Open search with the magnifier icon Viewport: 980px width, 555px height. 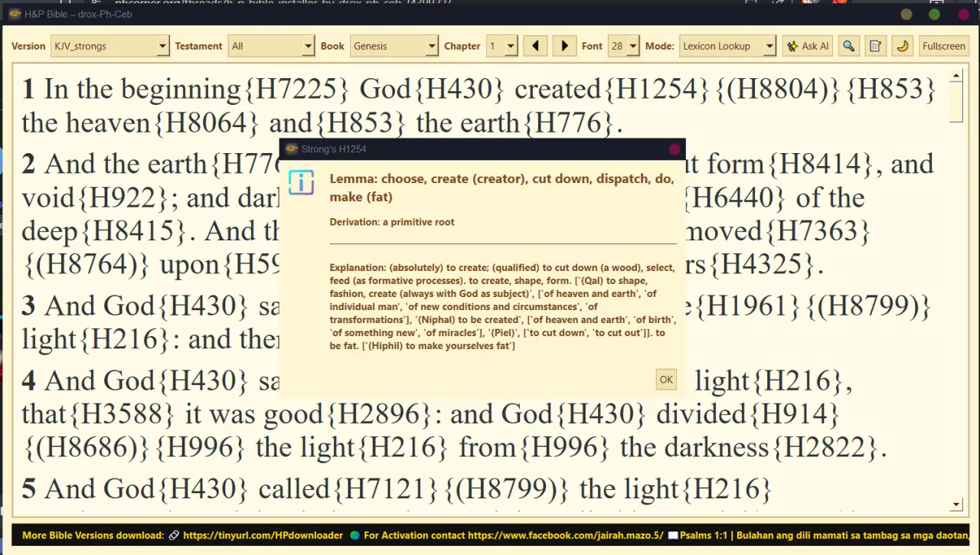848,46
